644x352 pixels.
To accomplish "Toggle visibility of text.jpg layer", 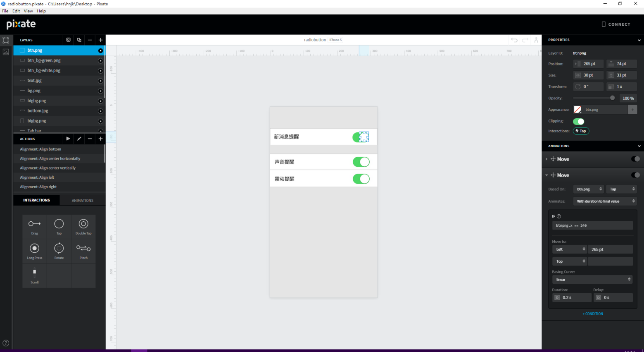I will coord(100,81).
